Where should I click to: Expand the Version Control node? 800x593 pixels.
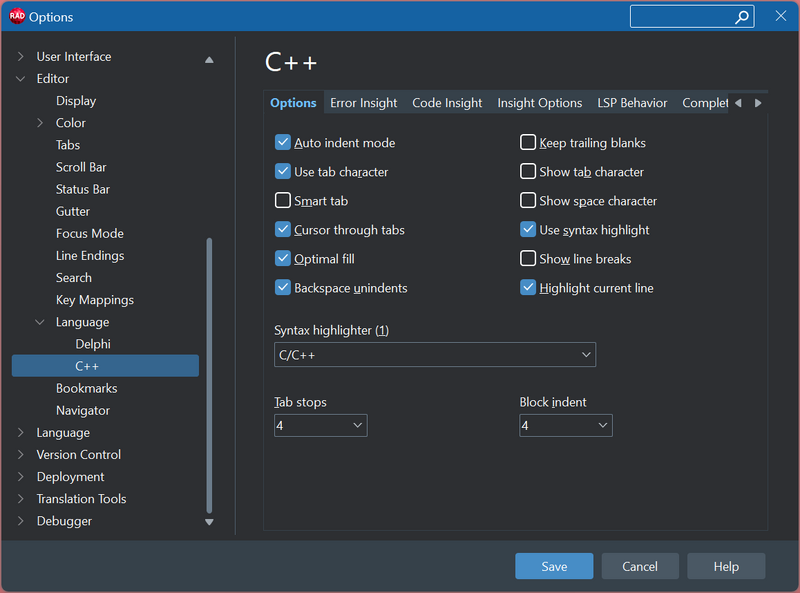click(x=20, y=455)
